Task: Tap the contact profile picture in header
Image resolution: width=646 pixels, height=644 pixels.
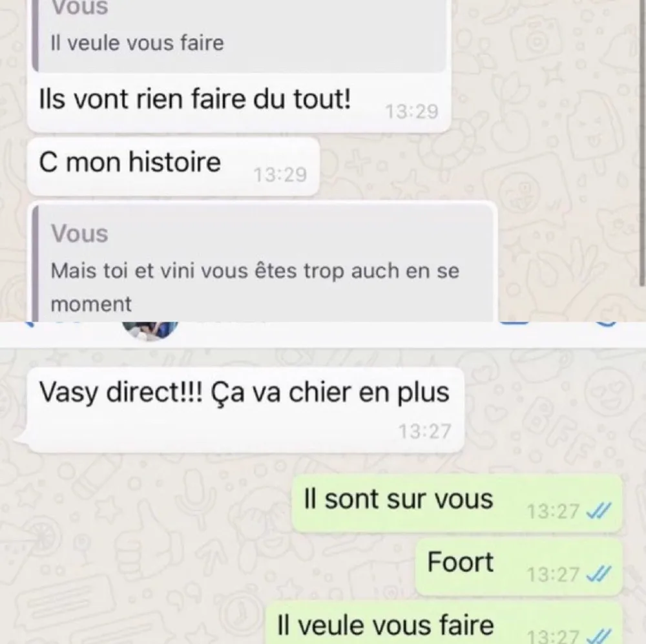Action: [x=151, y=331]
